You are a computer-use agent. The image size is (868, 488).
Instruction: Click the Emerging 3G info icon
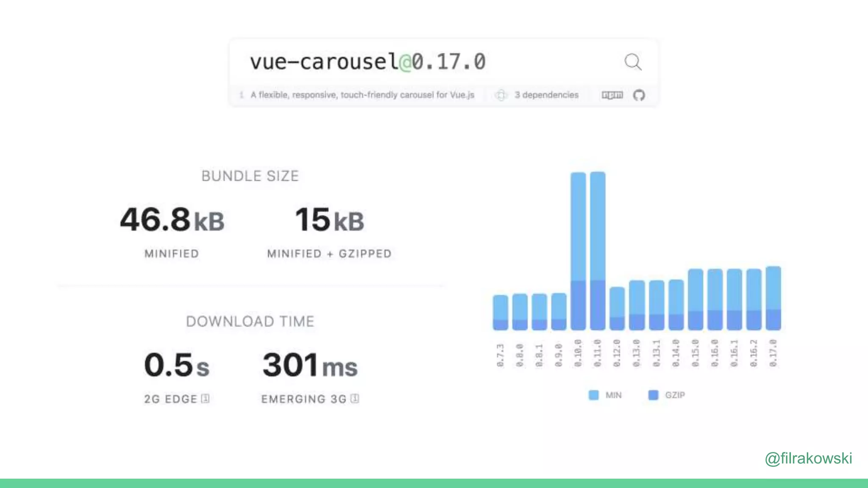(355, 398)
